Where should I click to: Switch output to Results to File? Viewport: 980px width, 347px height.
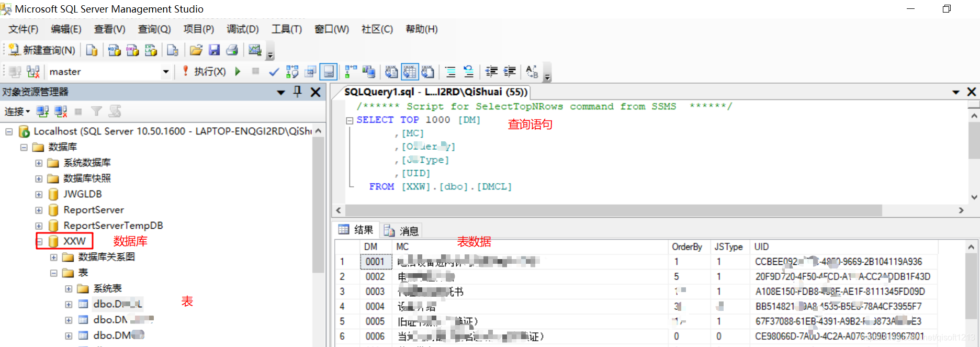428,72
